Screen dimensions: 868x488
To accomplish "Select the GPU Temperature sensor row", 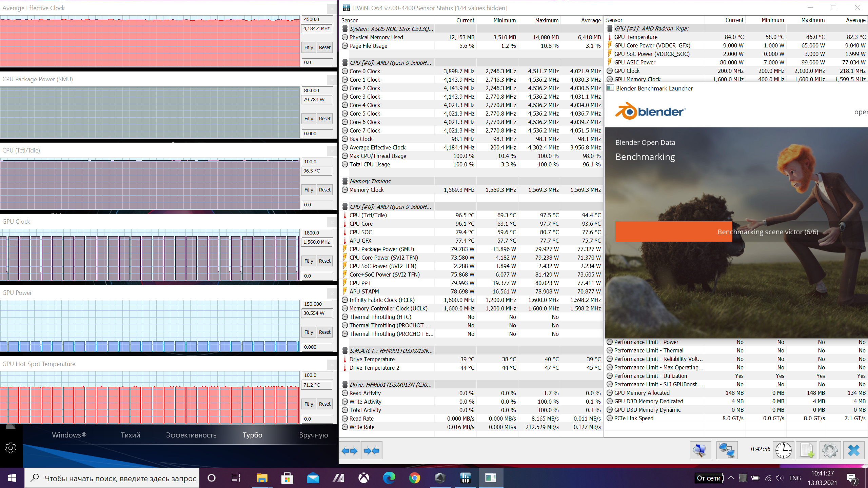I will coord(736,37).
